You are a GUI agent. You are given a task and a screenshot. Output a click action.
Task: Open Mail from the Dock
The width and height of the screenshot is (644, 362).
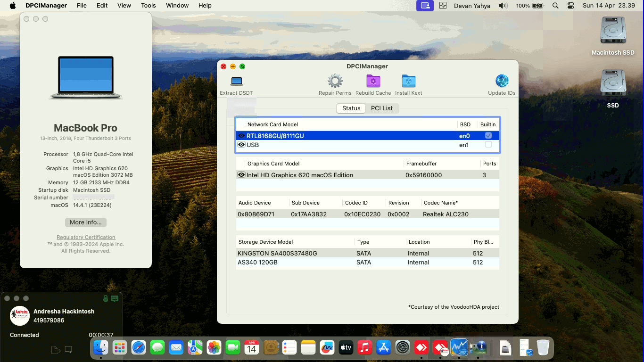pyautogui.click(x=176, y=348)
